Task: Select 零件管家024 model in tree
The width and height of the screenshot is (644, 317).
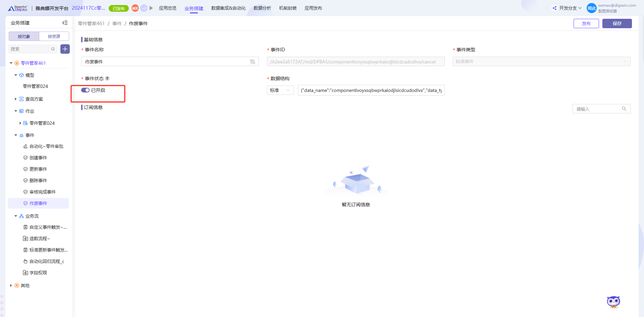Action: click(x=35, y=86)
